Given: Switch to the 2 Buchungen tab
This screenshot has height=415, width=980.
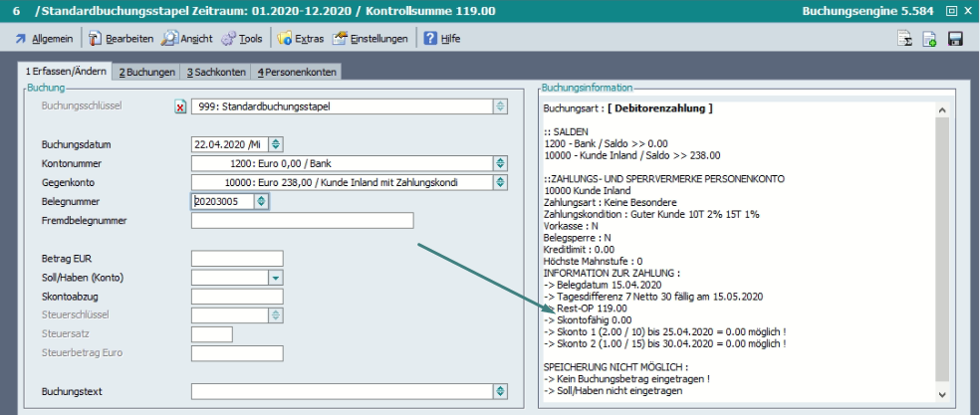Looking at the screenshot, I should (x=145, y=72).
